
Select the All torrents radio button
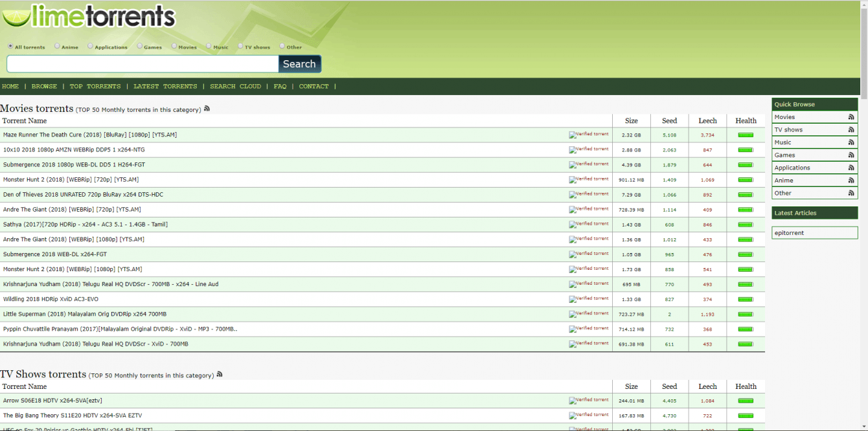point(10,47)
